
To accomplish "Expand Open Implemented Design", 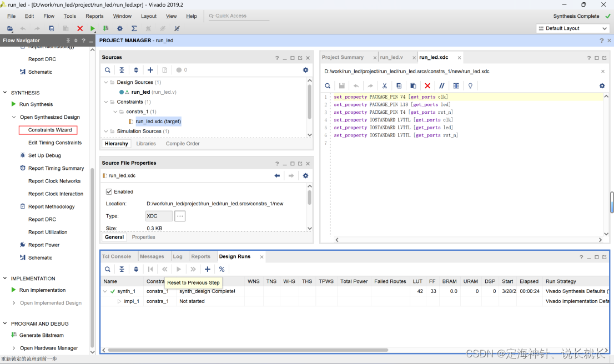I will pos(14,303).
